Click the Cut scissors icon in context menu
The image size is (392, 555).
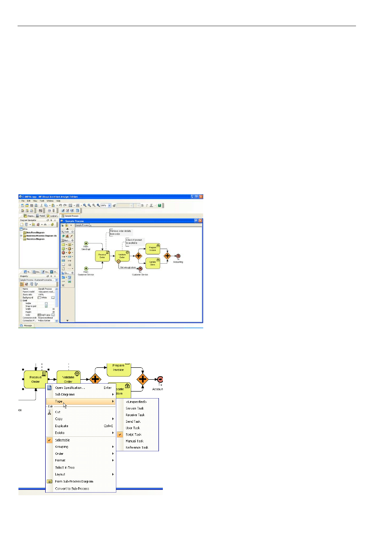[50, 412]
